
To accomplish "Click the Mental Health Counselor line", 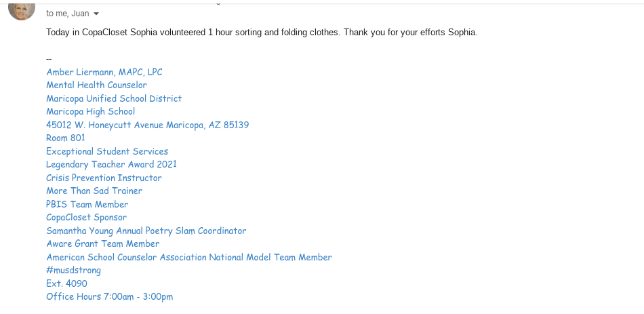I will point(96,85).
